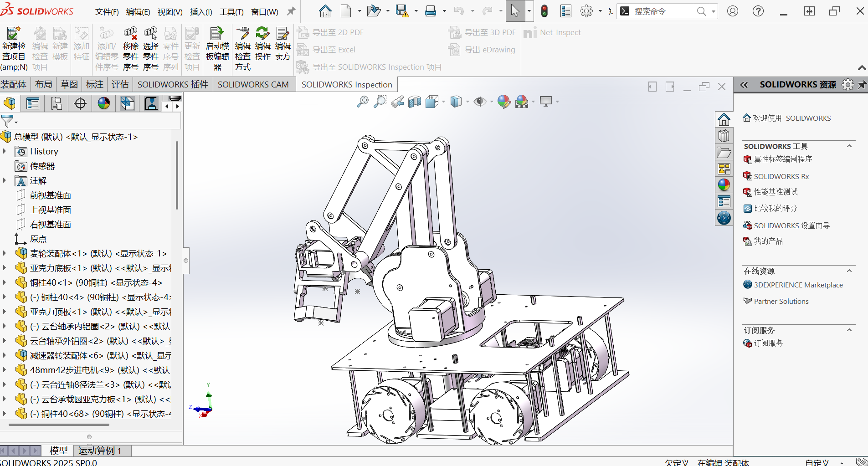Open Partner Solutions link

[781, 301]
